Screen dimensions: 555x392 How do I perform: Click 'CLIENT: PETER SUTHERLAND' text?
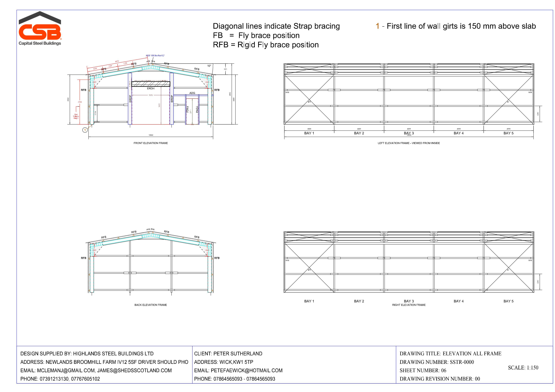coord(228,354)
